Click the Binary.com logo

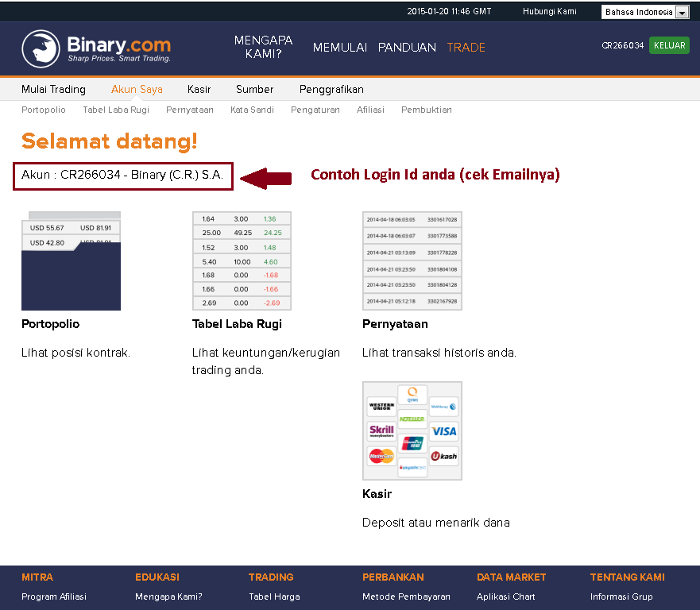tap(96, 48)
